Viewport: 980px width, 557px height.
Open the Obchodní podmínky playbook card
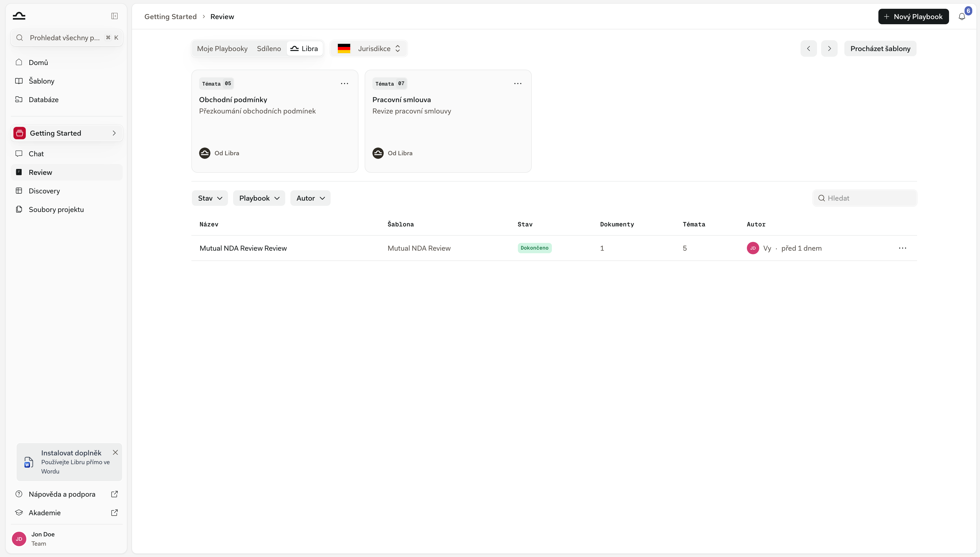[275, 121]
